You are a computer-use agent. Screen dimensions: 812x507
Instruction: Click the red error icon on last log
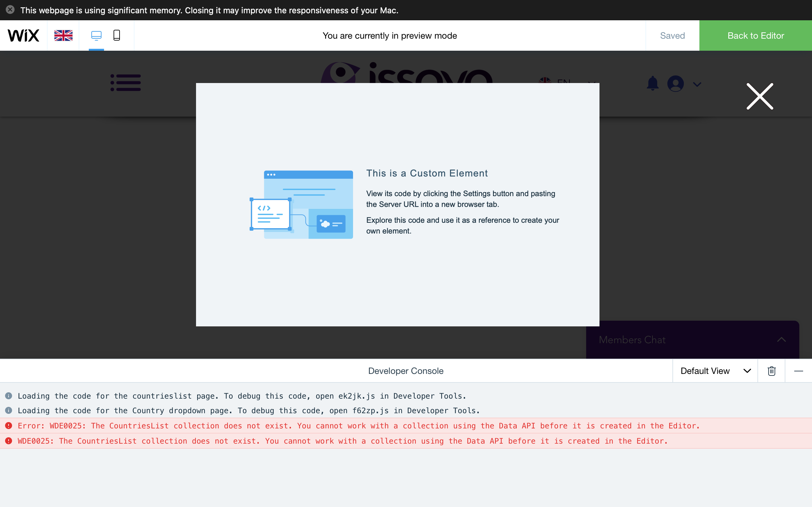pos(9,441)
